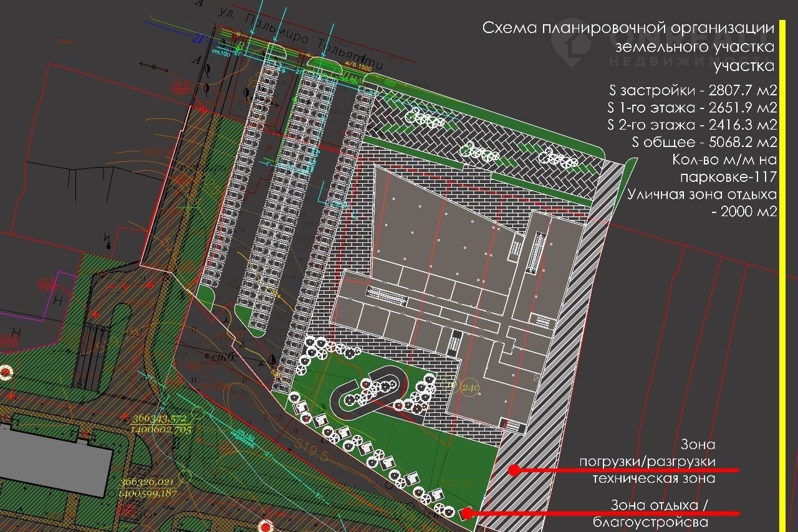The height and width of the screenshot is (532, 798).
Task: Click the 'S 2-го этажа - 2416.3 м2' text
Action: click(x=692, y=124)
